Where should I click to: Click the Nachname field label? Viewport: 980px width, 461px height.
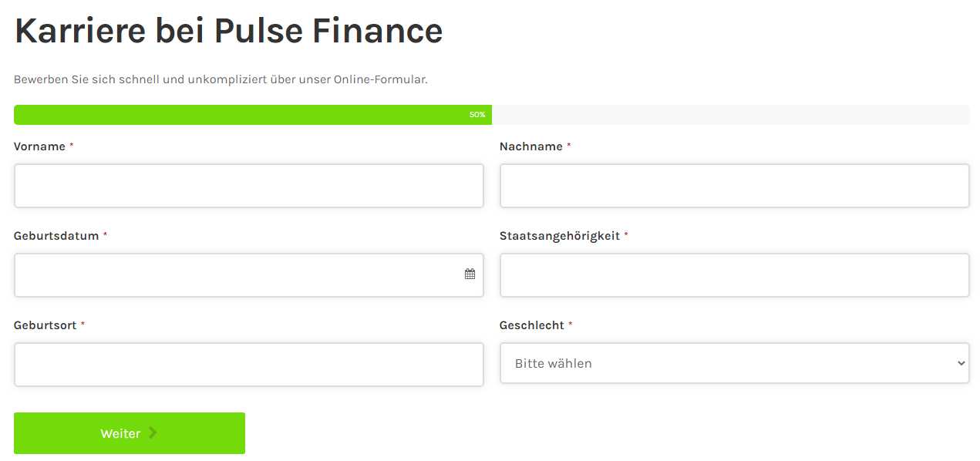[531, 146]
